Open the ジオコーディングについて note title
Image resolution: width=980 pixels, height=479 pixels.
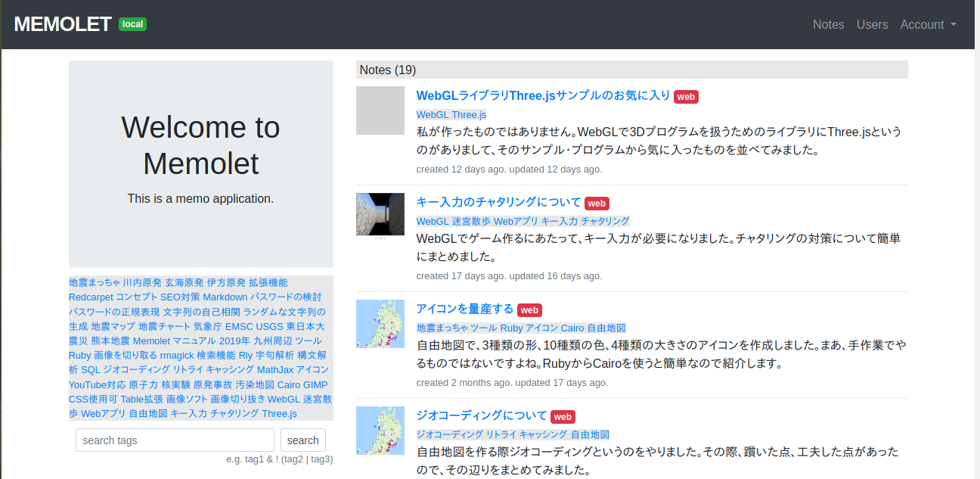point(481,415)
